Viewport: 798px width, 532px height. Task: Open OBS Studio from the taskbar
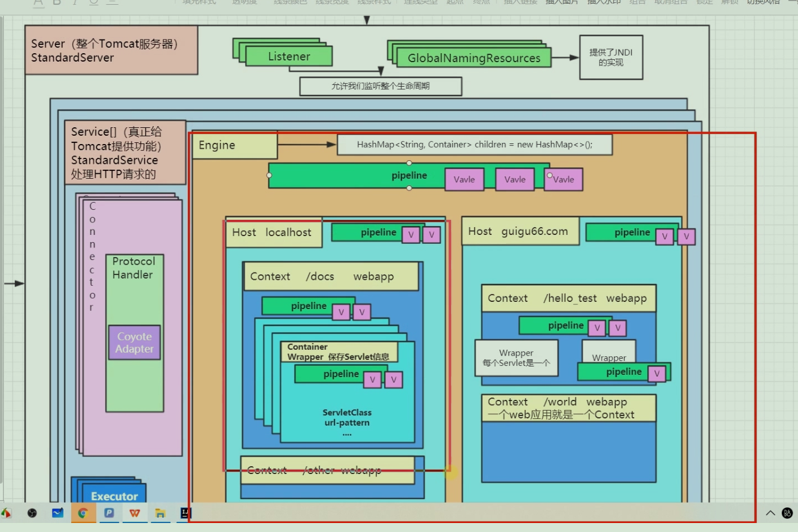coord(32,513)
